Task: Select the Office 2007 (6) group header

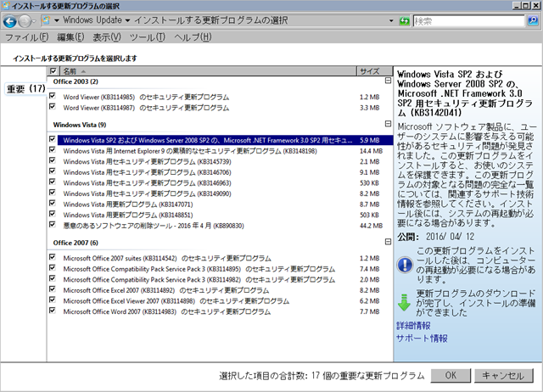Action: point(76,243)
